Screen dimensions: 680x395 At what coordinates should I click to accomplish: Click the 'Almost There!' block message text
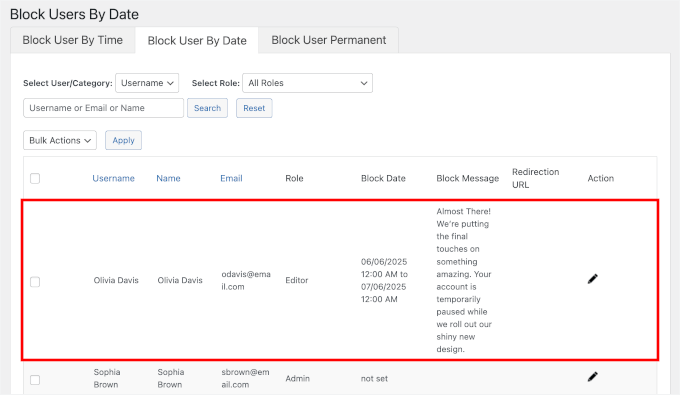pyautogui.click(x=464, y=280)
